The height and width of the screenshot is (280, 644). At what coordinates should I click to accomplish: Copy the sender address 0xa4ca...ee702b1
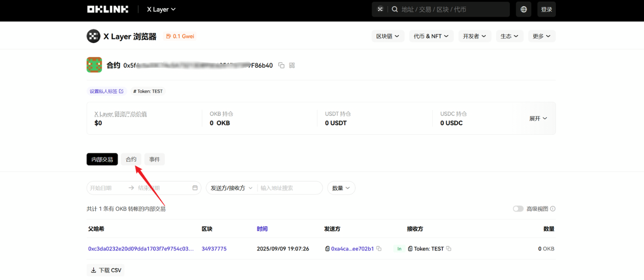[x=379, y=249]
